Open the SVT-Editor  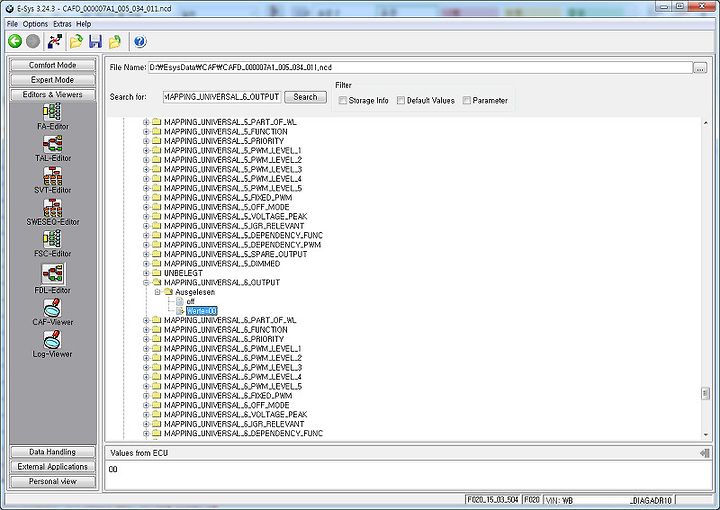click(52, 180)
